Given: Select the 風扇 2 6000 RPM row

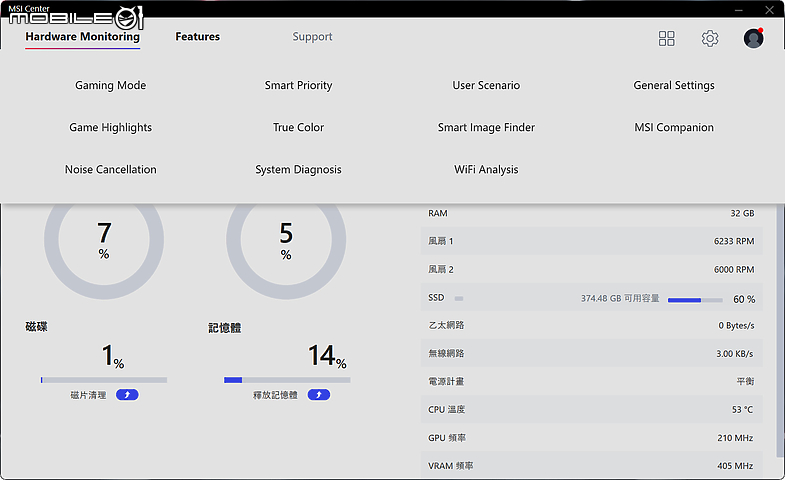Looking at the screenshot, I should point(592,269).
